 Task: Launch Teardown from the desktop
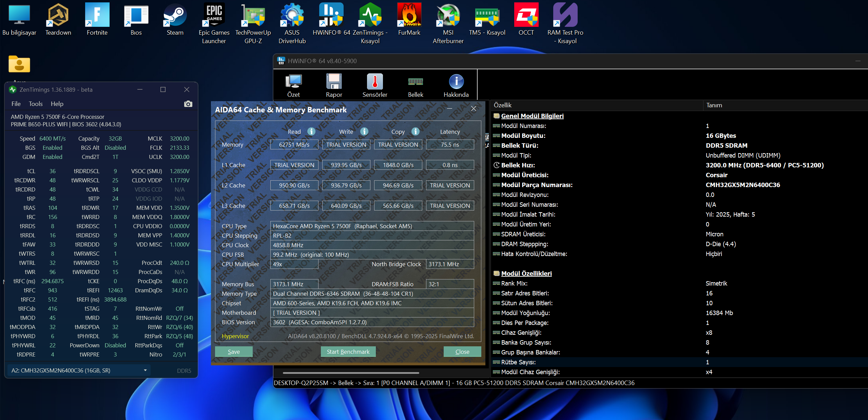[58, 20]
